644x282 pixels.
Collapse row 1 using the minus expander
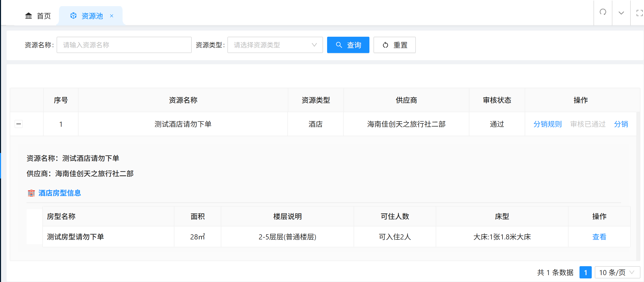(18, 124)
